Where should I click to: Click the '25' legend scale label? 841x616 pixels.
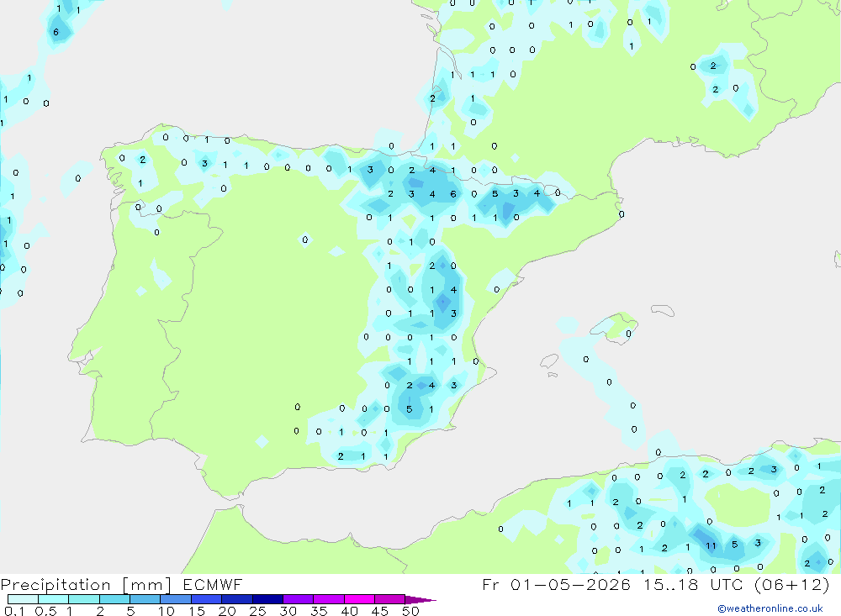(258, 611)
